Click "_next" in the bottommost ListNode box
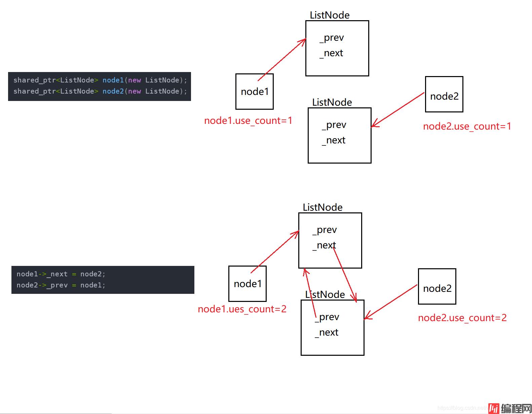Image resolution: width=532 pixels, height=414 pixels. (x=327, y=333)
